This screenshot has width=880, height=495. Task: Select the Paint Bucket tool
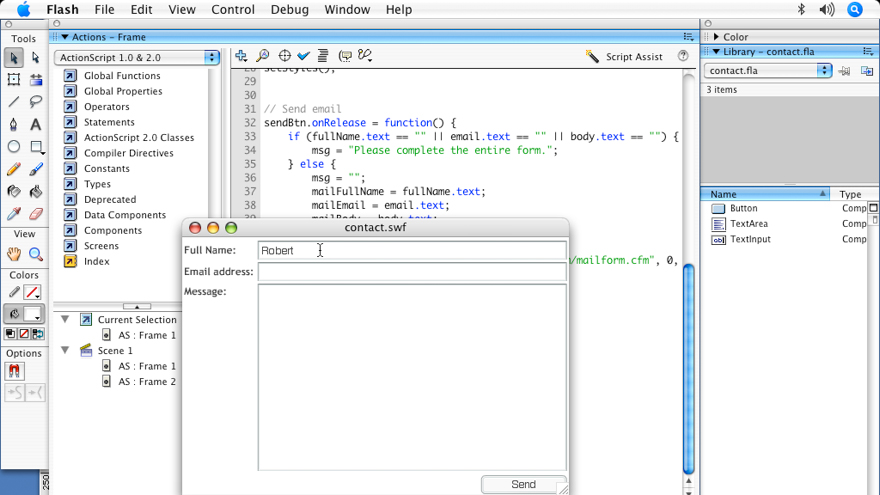35,191
